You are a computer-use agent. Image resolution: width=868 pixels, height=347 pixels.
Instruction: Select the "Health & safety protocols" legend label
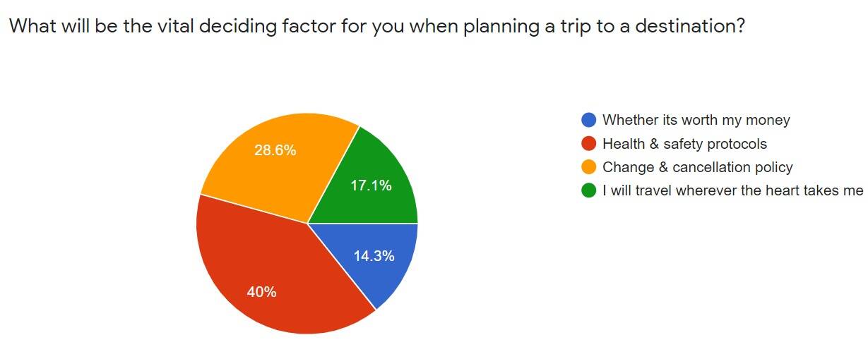click(684, 144)
